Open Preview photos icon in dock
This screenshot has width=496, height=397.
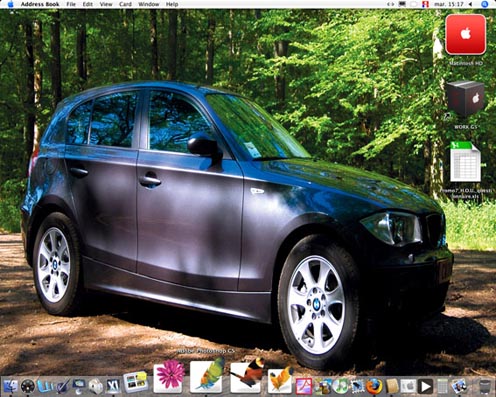point(459,386)
